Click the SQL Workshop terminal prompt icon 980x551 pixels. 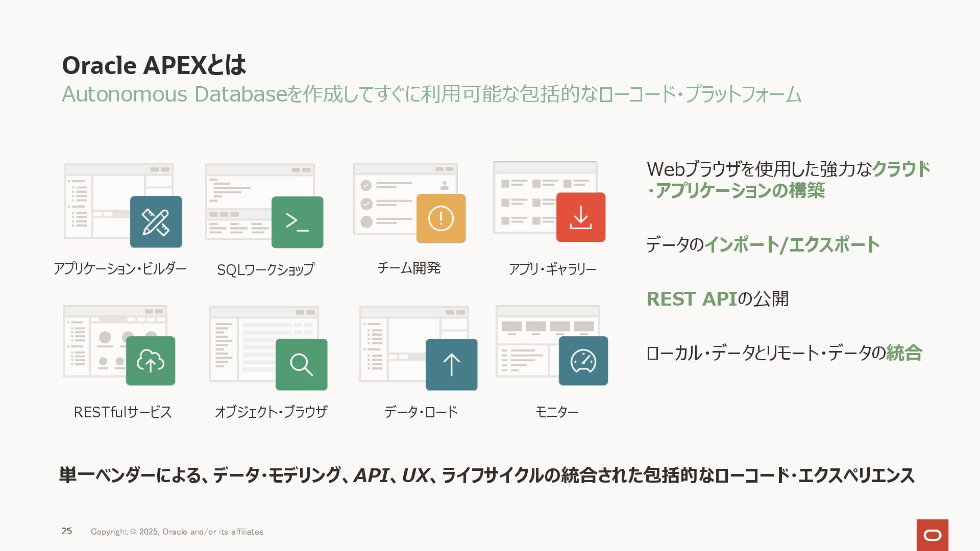(298, 222)
